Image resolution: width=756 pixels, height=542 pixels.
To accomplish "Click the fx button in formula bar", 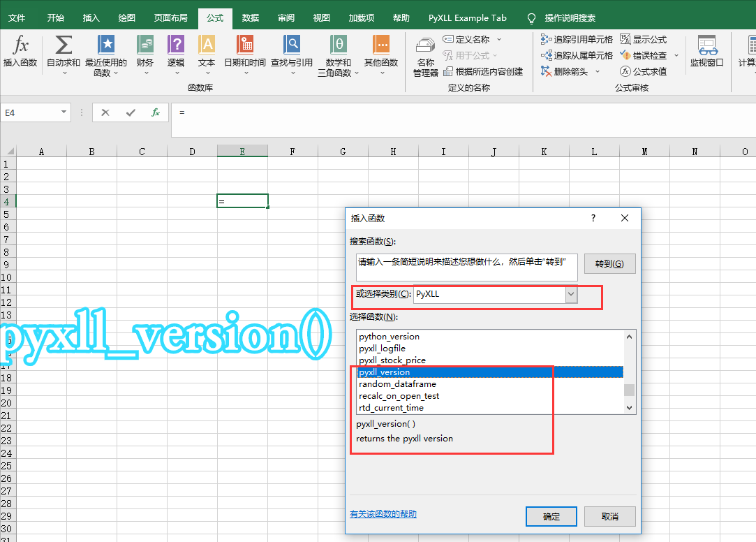I will point(155,112).
